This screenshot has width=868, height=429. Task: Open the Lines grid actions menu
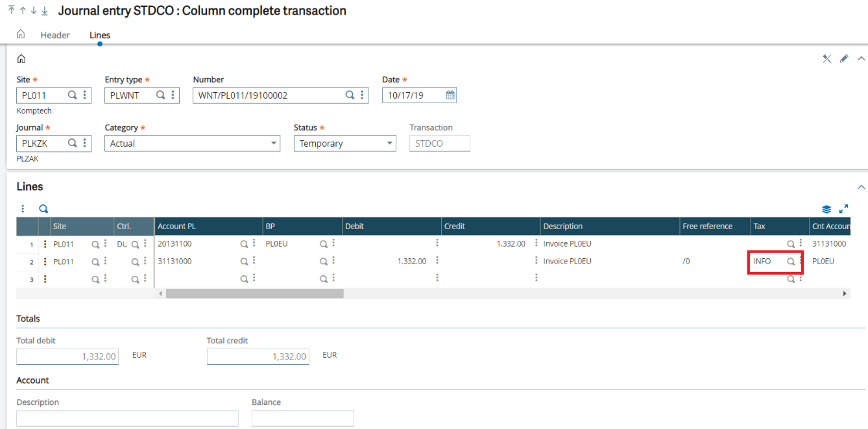pyautogui.click(x=23, y=209)
